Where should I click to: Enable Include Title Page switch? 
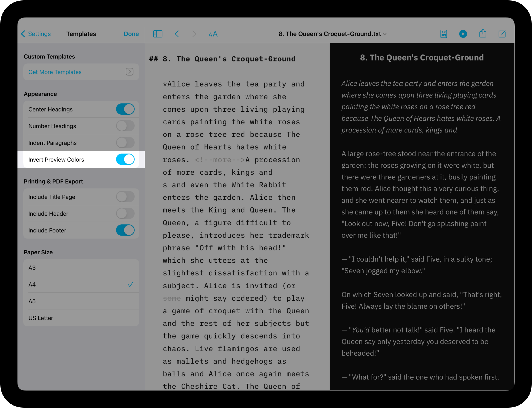pos(125,197)
